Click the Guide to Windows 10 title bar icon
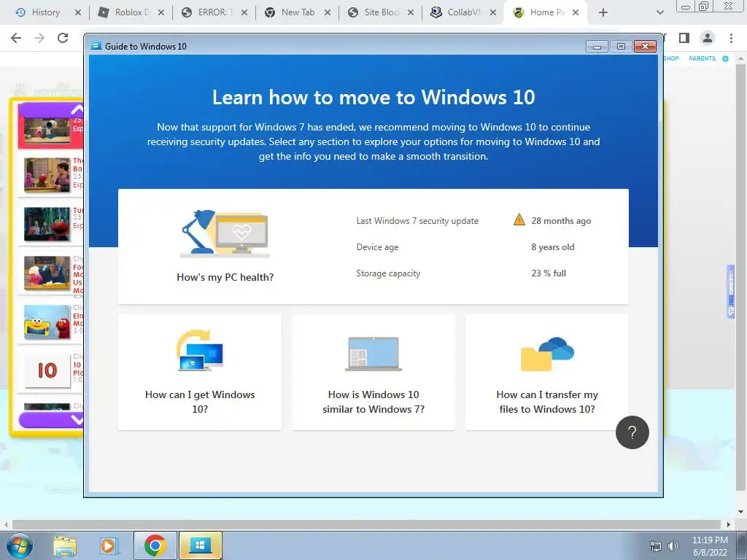This screenshot has height=560, width=747. click(96, 46)
